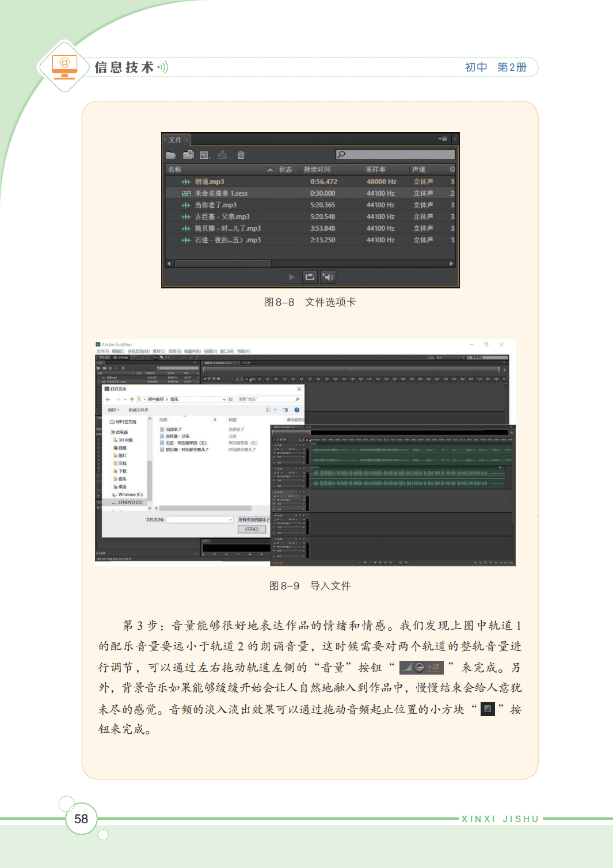Click open file folder icon in large Files panel
Viewport: 613px width, 868px height.
tap(171, 155)
